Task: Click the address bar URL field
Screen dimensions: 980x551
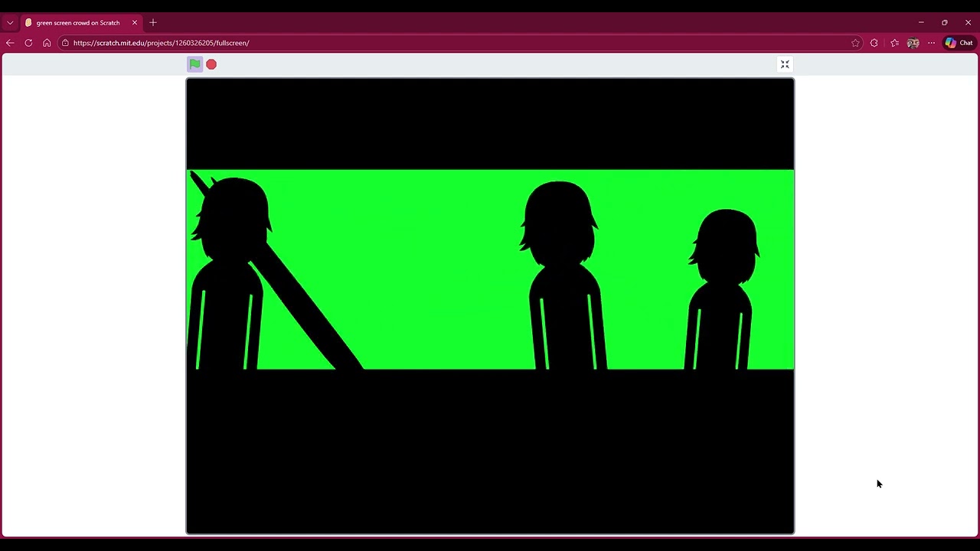Action: (x=459, y=43)
